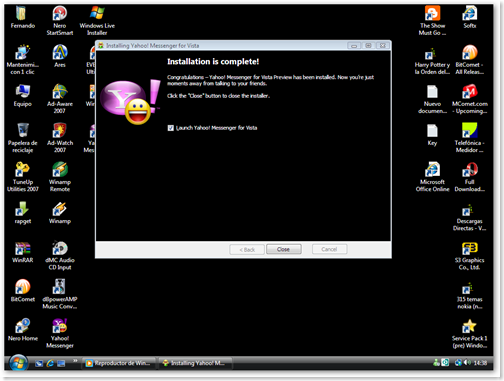The width and height of the screenshot is (504, 381).
Task: Switch to Installing Yahoo! M... taskbar button
Action: tap(195, 363)
